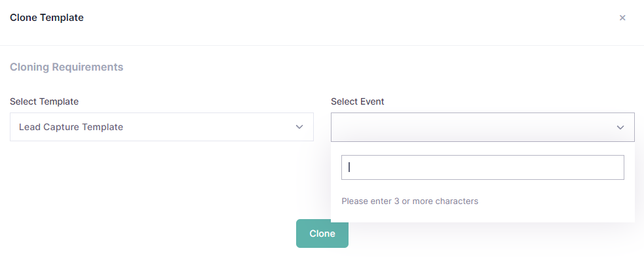Click the selected Lead Capture Template value
Viewport: 644px width, 276px height.
pos(71,127)
